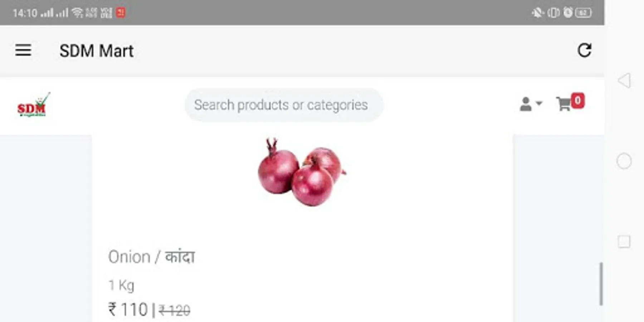
Task: Click the red cart count badge
Action: point(577,101)
